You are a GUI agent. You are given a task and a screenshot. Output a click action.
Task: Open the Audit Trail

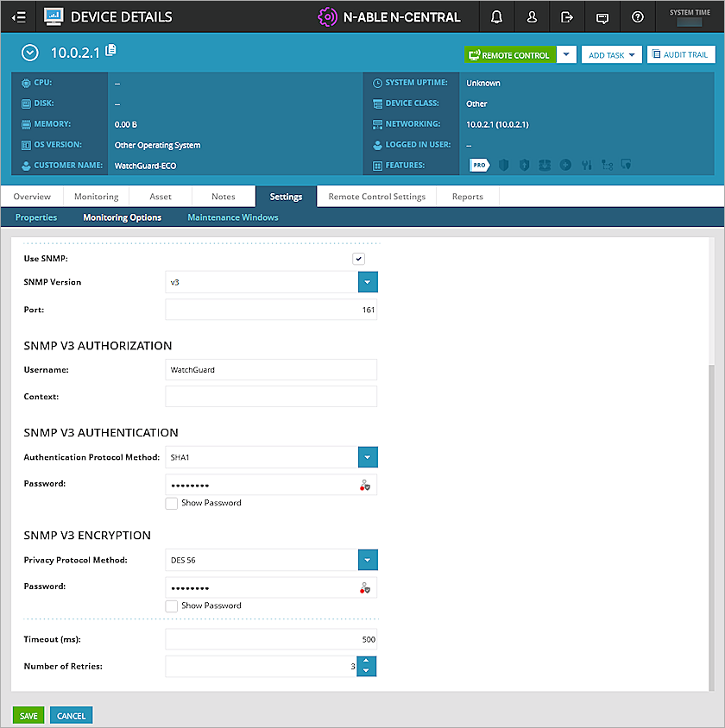681,54
